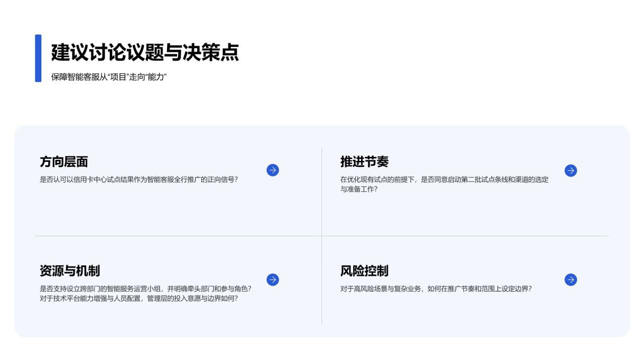Select the 风险控制 heading
The height and width of the screenshot is (362, 644).
click(364, 271)
